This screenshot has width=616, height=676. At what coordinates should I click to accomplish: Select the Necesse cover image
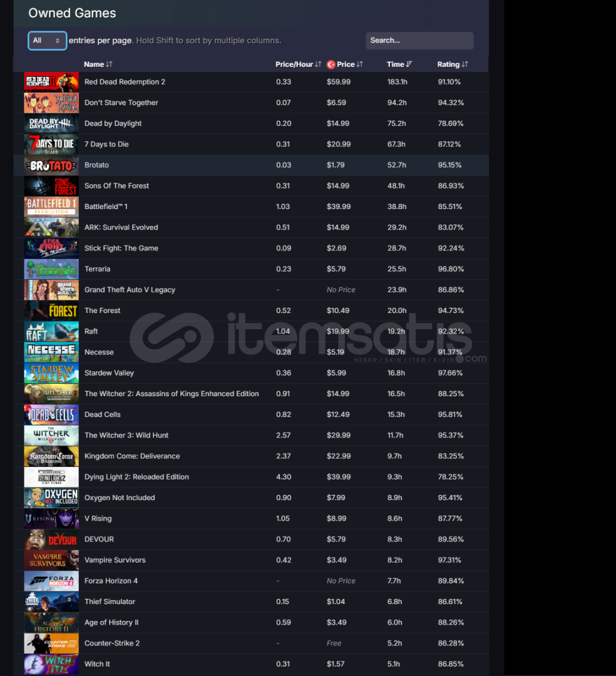(x=51, y=352)
